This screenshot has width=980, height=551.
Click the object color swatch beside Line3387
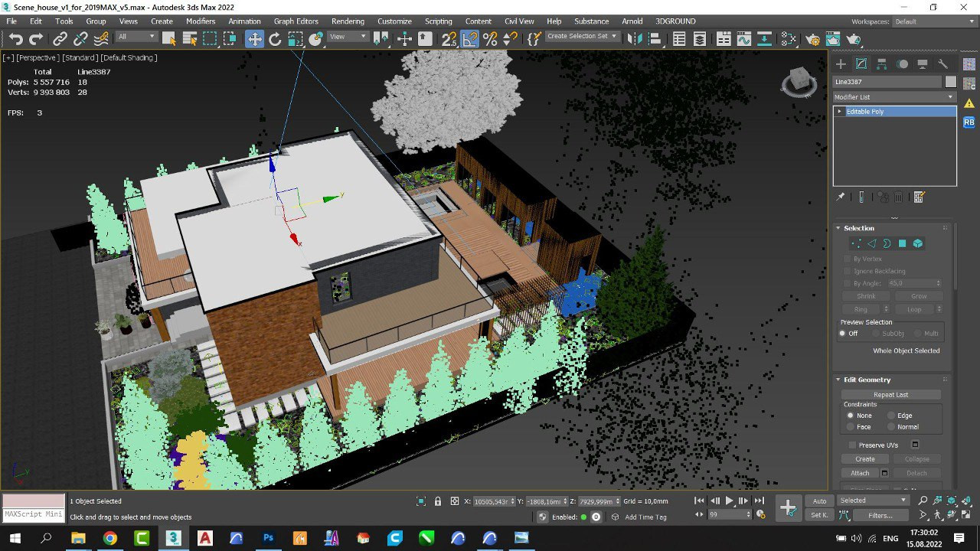click(x=951, y=82)
